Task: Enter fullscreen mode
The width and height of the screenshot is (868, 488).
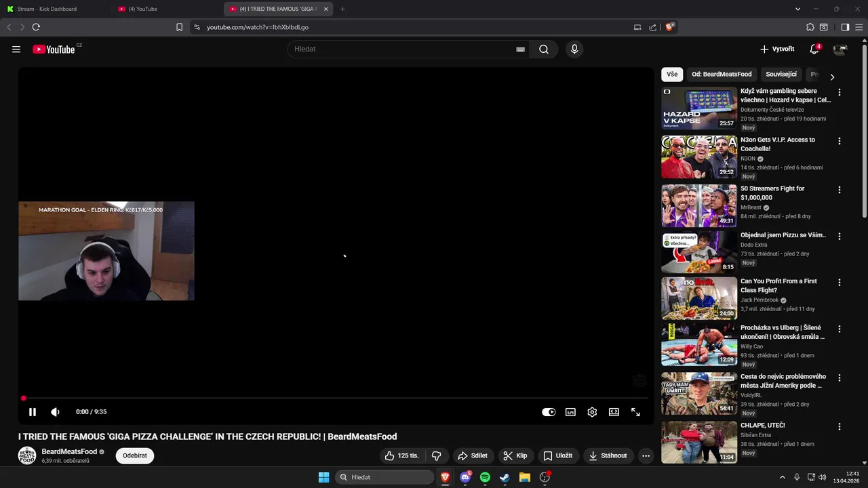Action: point(635,412)
